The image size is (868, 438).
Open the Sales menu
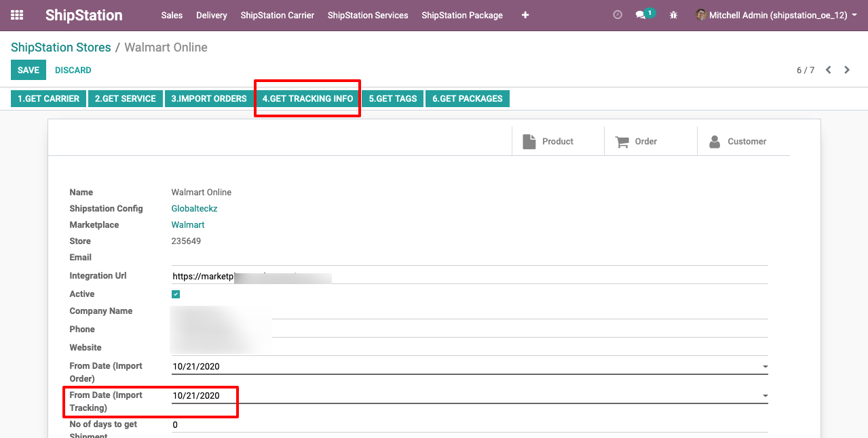pos(172,15)
